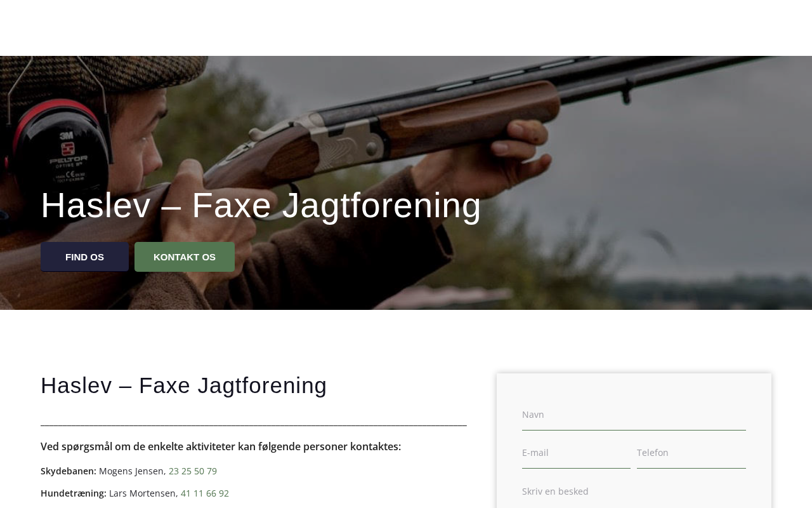Select the Hundetræning label text

coord(74,493)
